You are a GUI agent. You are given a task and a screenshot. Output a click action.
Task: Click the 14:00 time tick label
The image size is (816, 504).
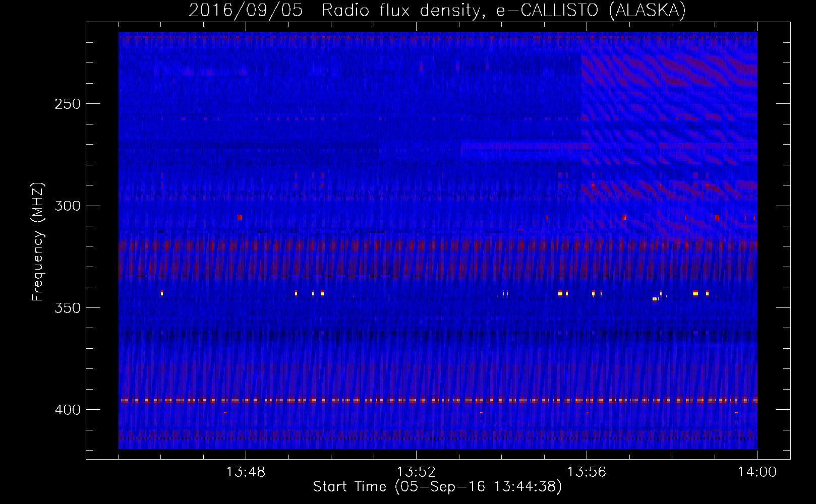[x=757, y=472]
